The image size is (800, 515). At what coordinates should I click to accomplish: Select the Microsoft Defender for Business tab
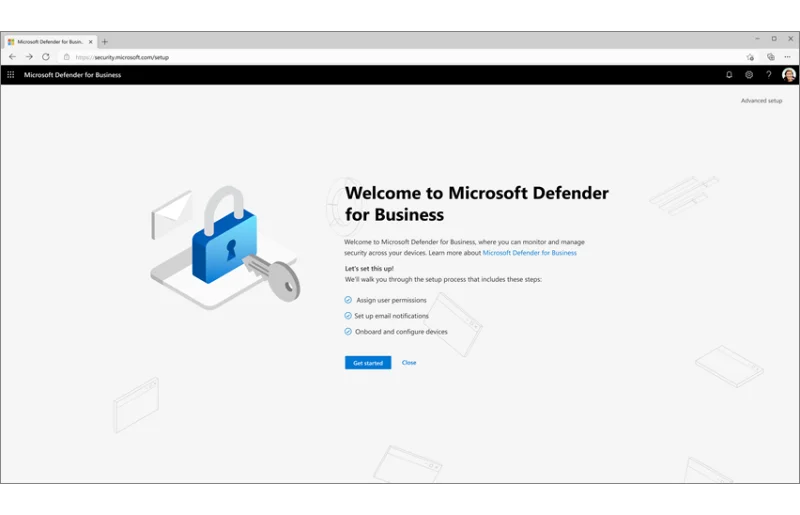pos(50,42)
